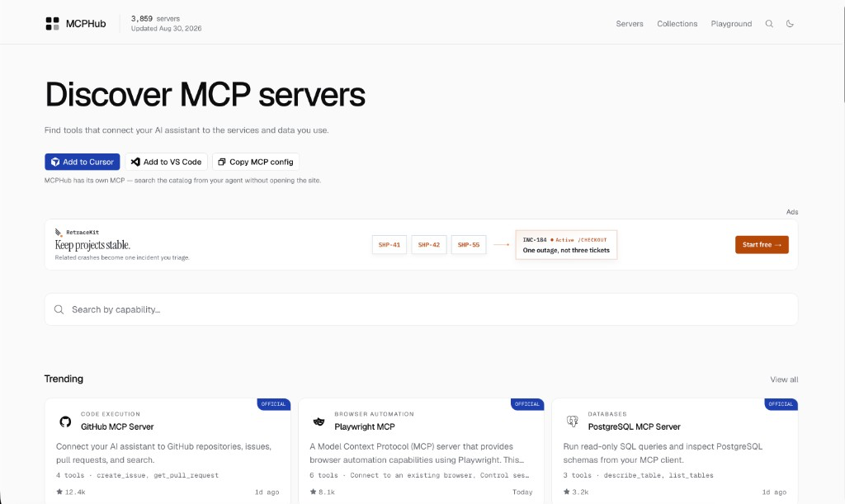Open the Servers nav item

pyautogui.click(x=630, y=24)
